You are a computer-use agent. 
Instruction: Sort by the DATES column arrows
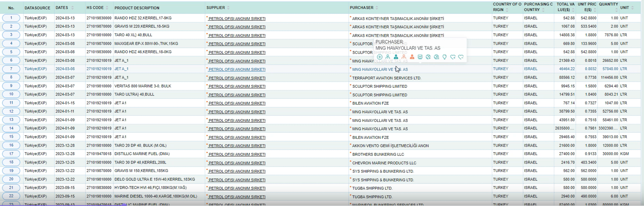click(x=72, y=8)
